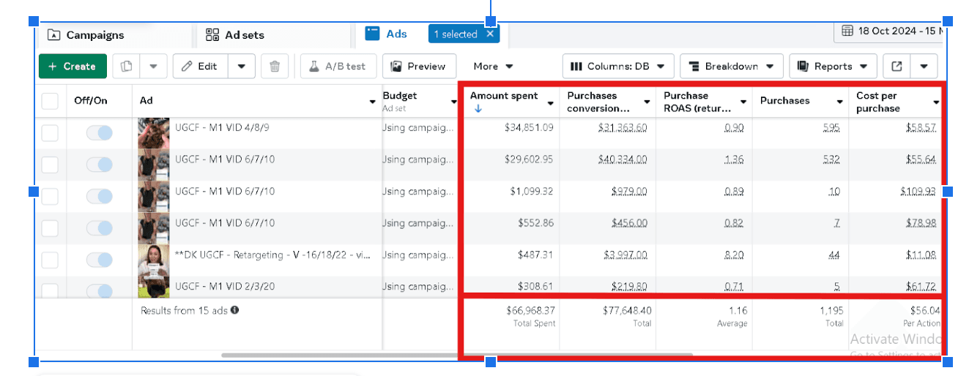This screenshot has width=980, height=376.
Task: Expand the dropdown arrow beside the duplicate button
Action: [x=153, y=66]
